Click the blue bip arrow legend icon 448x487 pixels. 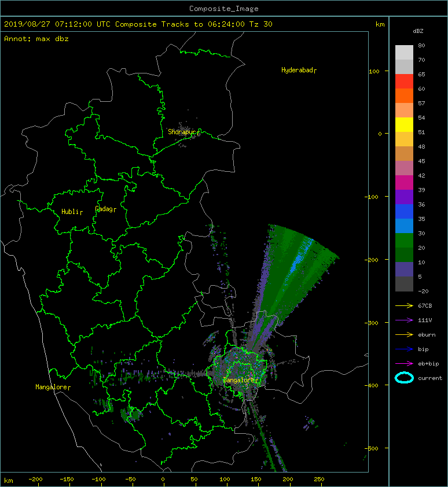click(x=404, y=349)
